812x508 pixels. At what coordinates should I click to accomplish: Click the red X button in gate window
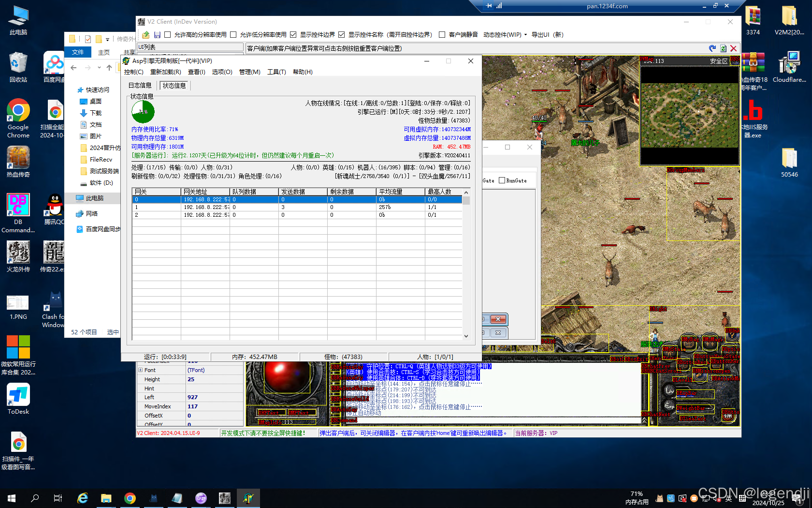pos(498,319)
